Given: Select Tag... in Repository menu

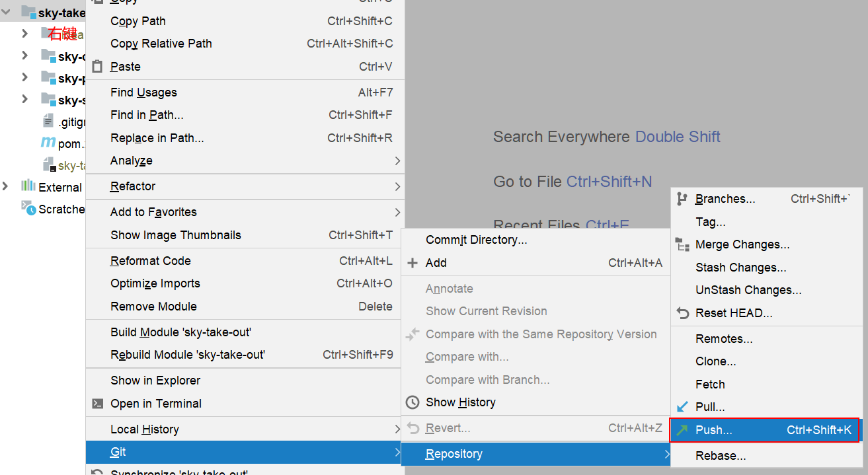Looking at the screenshot, I should [766, 222].
